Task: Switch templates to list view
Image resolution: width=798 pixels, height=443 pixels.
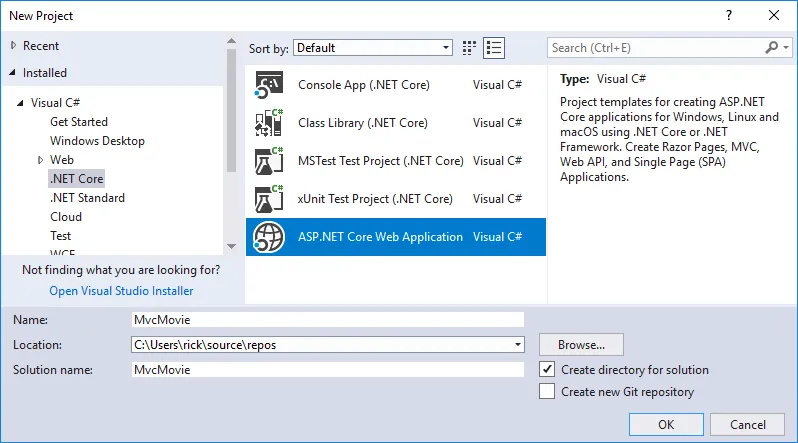Action: (494, 48)
